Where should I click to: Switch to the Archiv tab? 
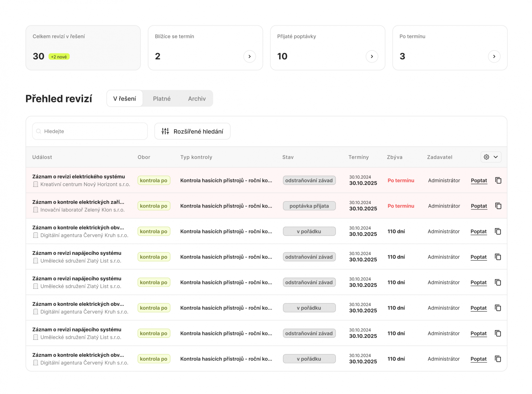197,99
